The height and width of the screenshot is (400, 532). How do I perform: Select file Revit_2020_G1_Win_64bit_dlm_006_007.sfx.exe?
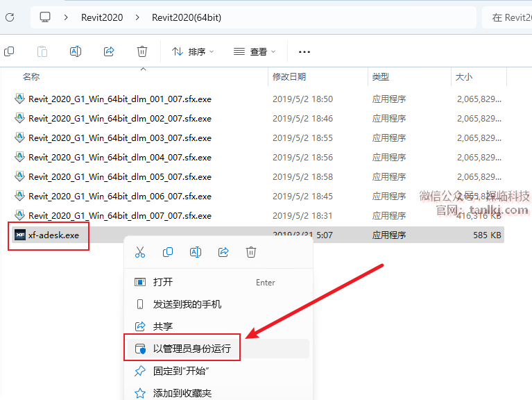(120, 197)
